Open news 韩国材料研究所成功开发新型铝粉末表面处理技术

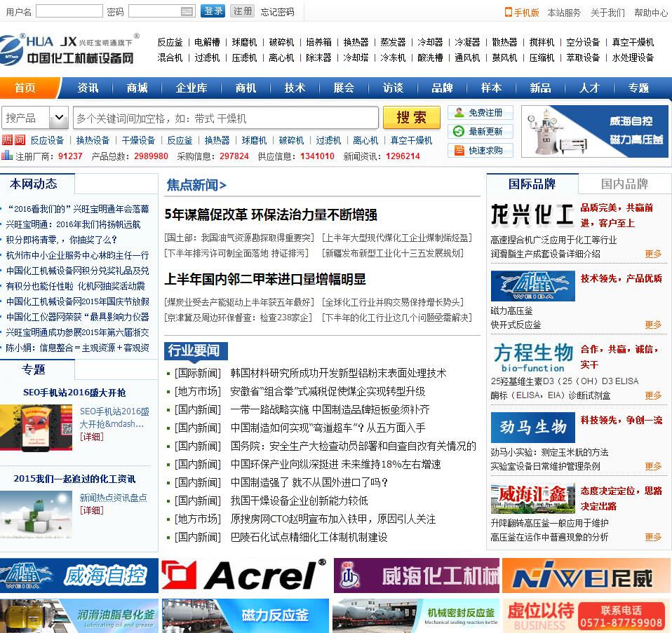338,373
